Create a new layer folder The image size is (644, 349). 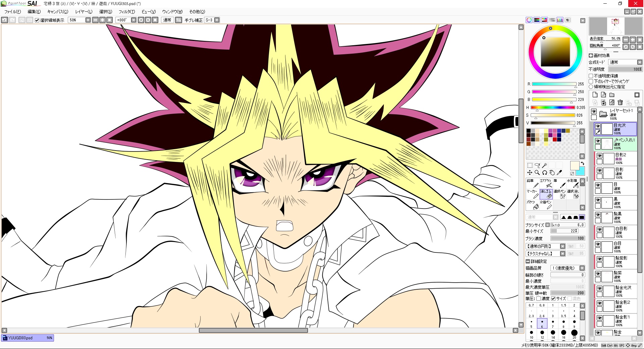pyautogui.click(x=612, y=95)
